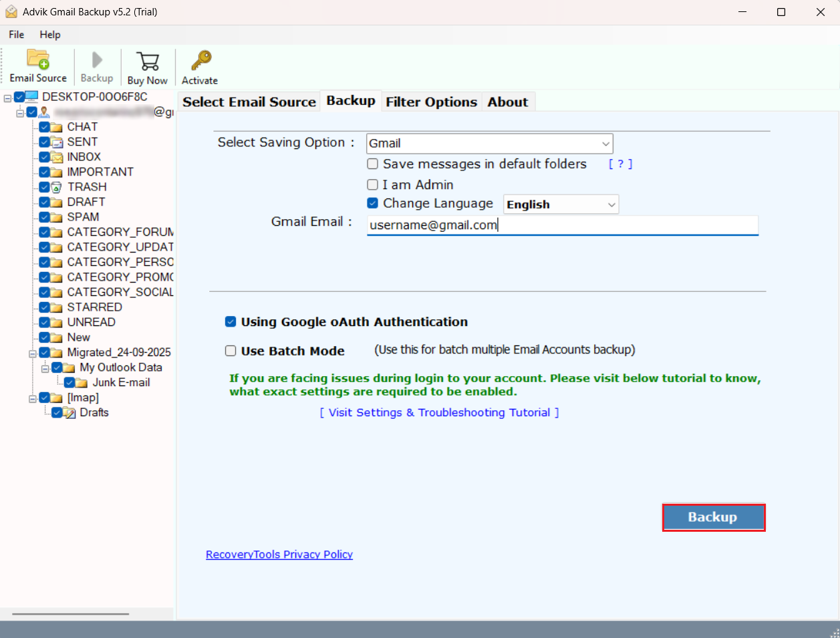840x638 pixels.
Task: Collapse the Migrated_24-09-2025 node
Action: [32, 353]
